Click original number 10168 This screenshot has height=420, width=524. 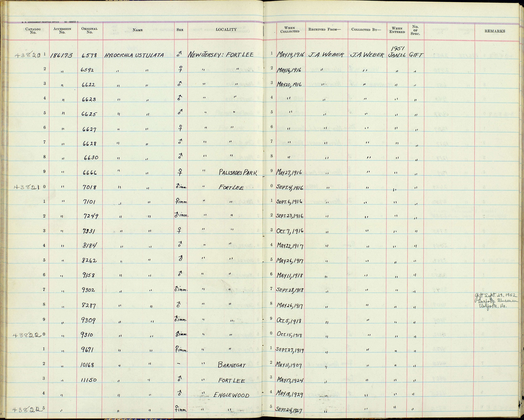(x=87, y=365)
